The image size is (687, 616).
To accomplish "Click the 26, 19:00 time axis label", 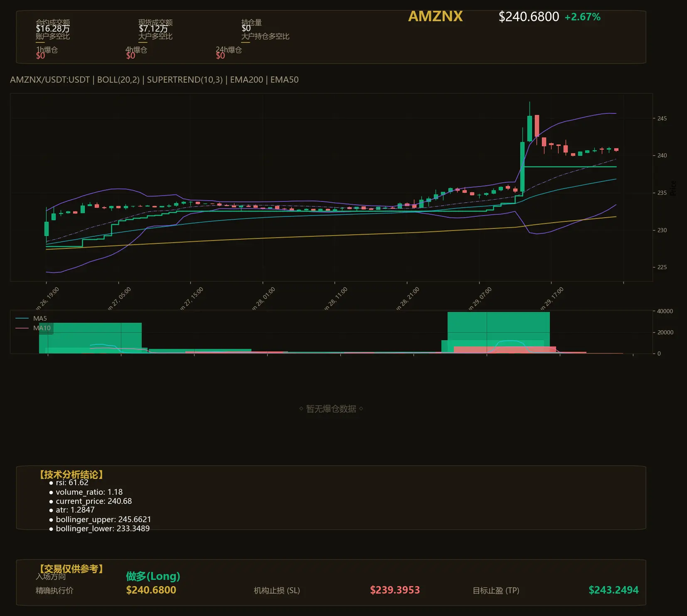I will pos(47,298).
